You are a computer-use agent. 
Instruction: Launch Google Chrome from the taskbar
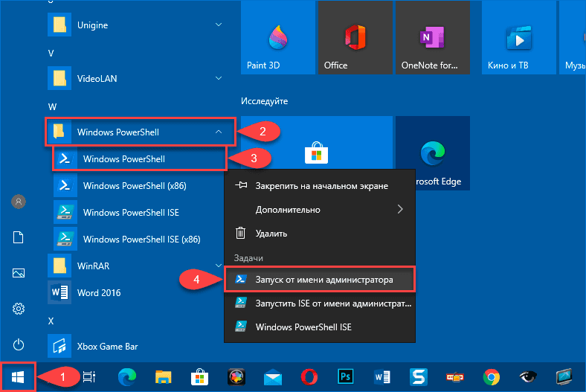coord(491,376)
